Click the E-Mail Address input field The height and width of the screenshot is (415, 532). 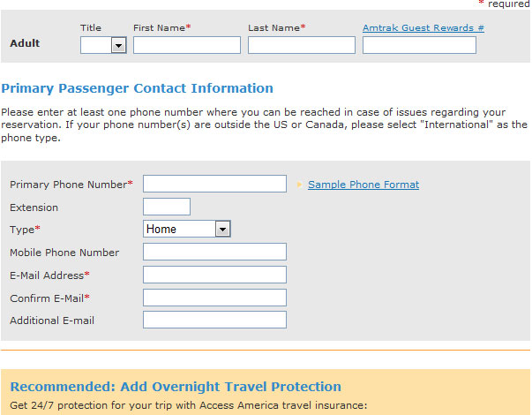coord(214,275)
